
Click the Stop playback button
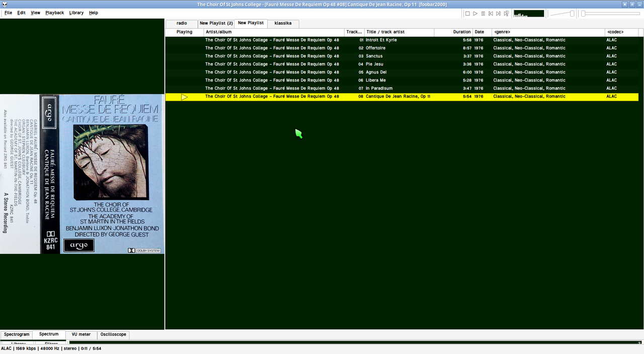[467, 14]
